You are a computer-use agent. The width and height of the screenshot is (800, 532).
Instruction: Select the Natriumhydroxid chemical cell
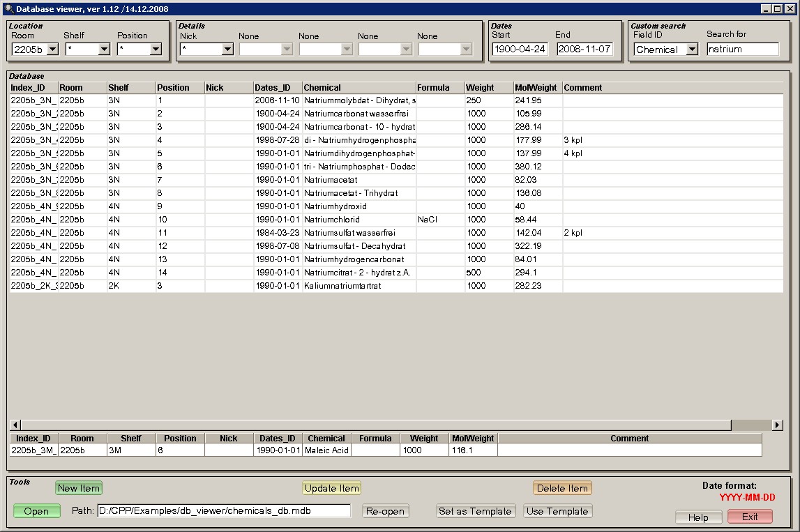click(x=359, y=206)
